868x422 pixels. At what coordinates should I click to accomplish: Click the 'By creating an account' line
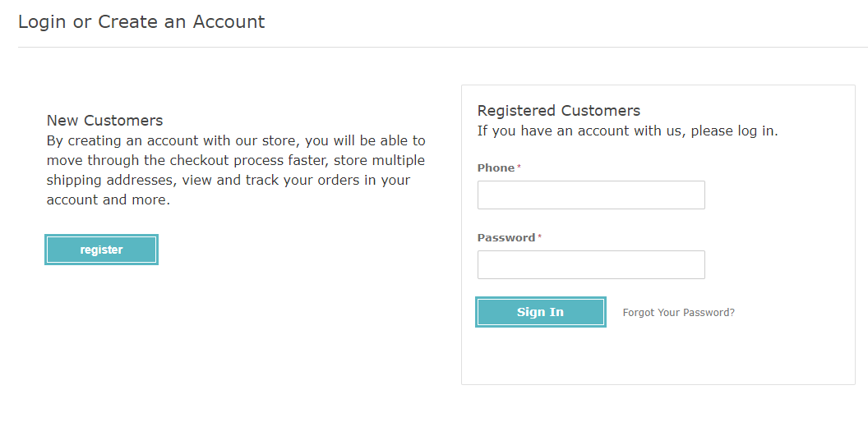tap(236, 140)
